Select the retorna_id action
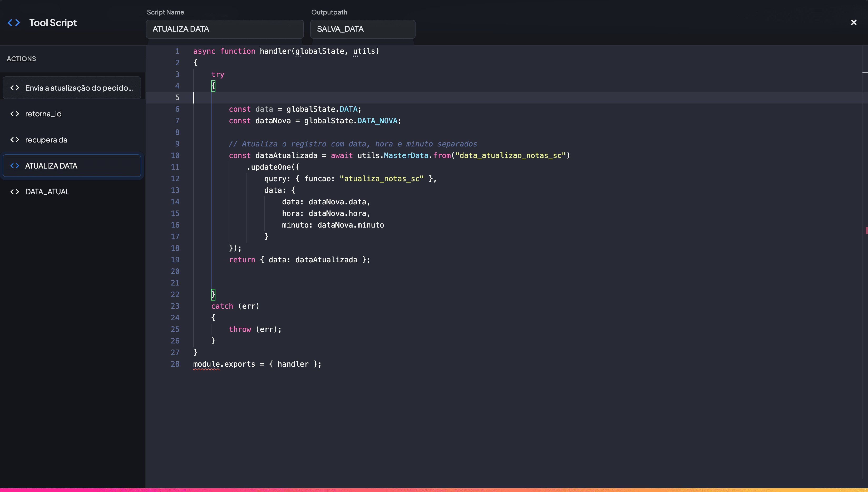 click(x=43, y=114)
